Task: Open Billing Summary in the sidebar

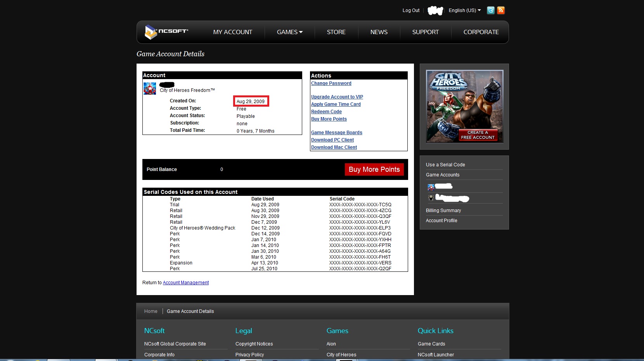Action: coord(443,211)
